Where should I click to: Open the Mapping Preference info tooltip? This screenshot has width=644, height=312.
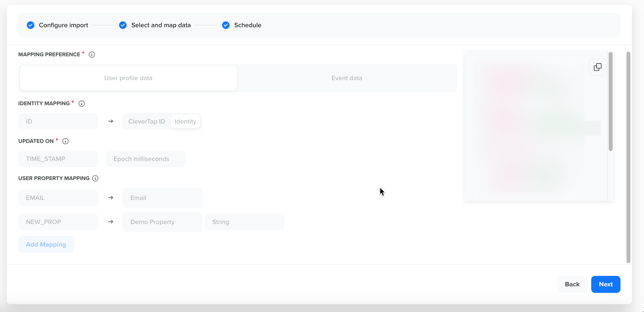92,54
